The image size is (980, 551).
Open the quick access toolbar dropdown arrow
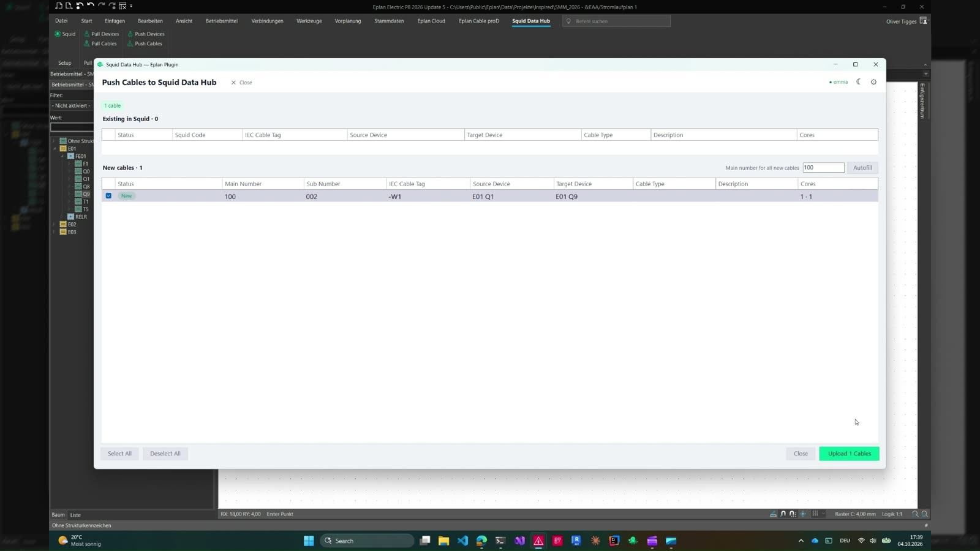click(x=131, y=6)
